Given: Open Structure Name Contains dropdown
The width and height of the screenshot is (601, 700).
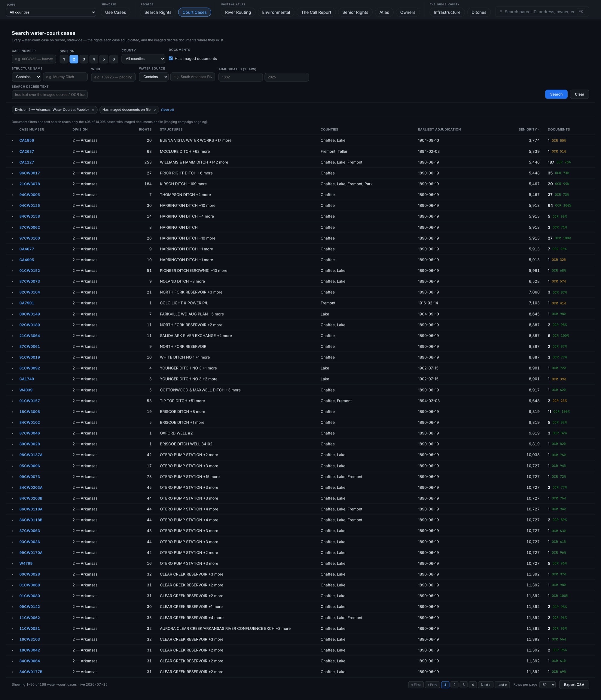Looking at the screenshot, I should click(26, 77).
